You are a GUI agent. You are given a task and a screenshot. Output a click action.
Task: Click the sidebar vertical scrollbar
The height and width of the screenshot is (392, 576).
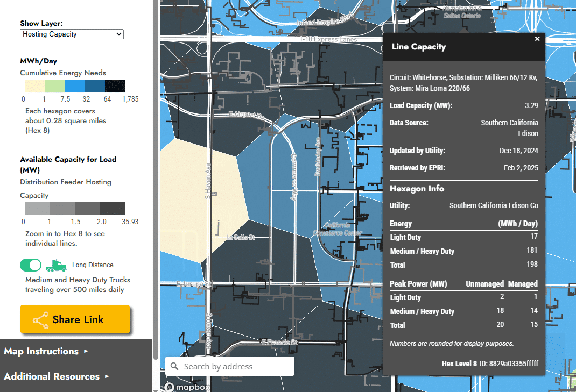click(x=156, y=161)
